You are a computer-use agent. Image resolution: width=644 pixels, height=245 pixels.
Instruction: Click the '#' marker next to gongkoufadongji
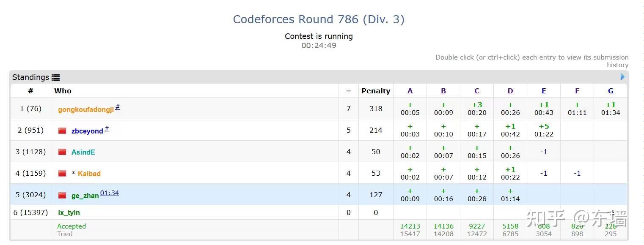pos(117,107)
